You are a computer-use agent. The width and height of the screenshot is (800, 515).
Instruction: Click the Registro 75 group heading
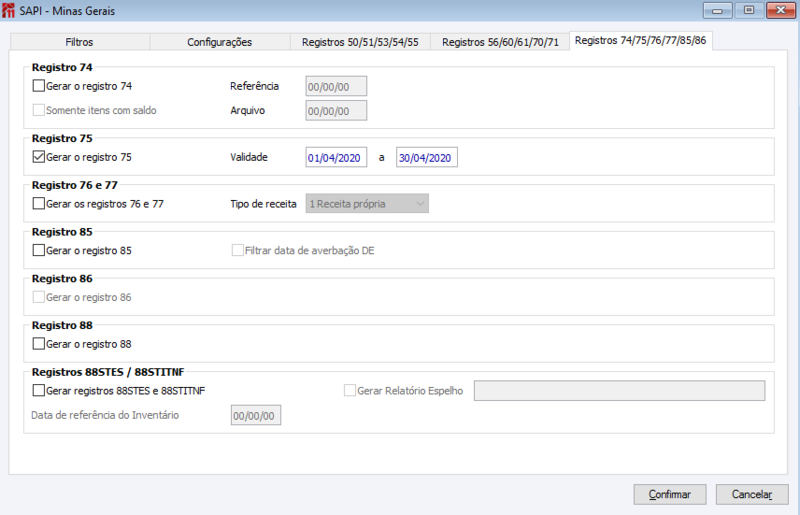tap(62, 138)
